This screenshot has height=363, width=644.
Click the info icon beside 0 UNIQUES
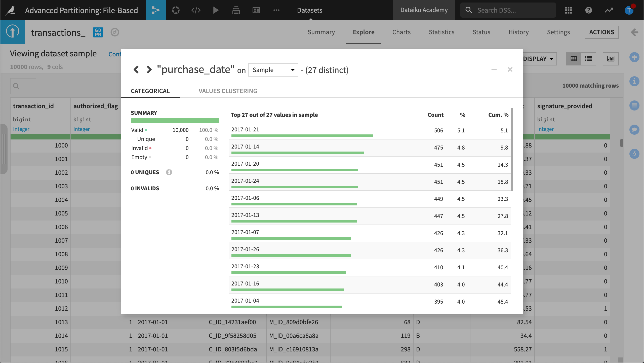[x=169, y=172]
